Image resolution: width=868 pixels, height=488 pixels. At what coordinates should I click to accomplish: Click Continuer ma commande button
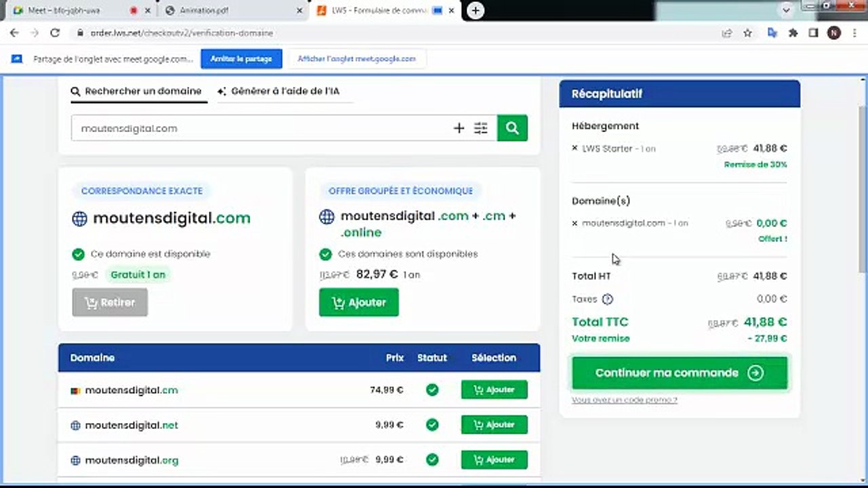679,373
